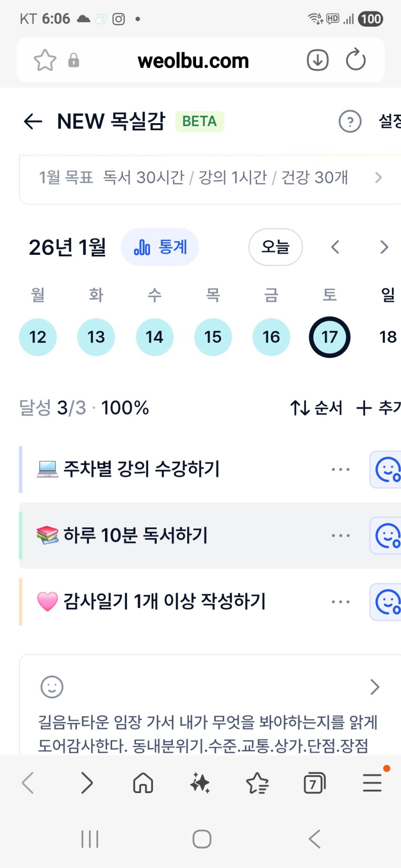Tap the AI sparkle icon in toolbar
Viewport: 401px width, 868px height.
click(200, 783)
